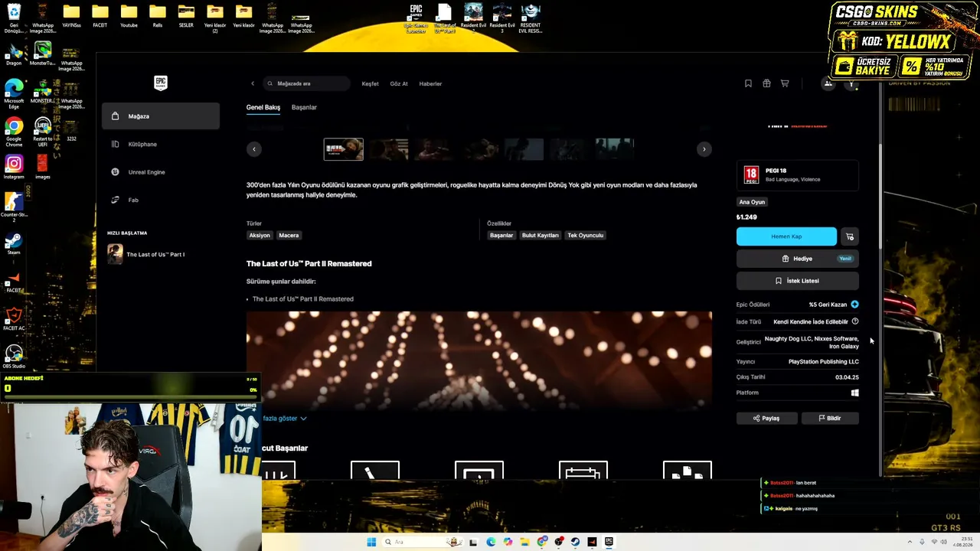Viewport: 980px width, 551px height.
Task: Show next screenshot with carousel right arrow
Action: pos(704,149)
